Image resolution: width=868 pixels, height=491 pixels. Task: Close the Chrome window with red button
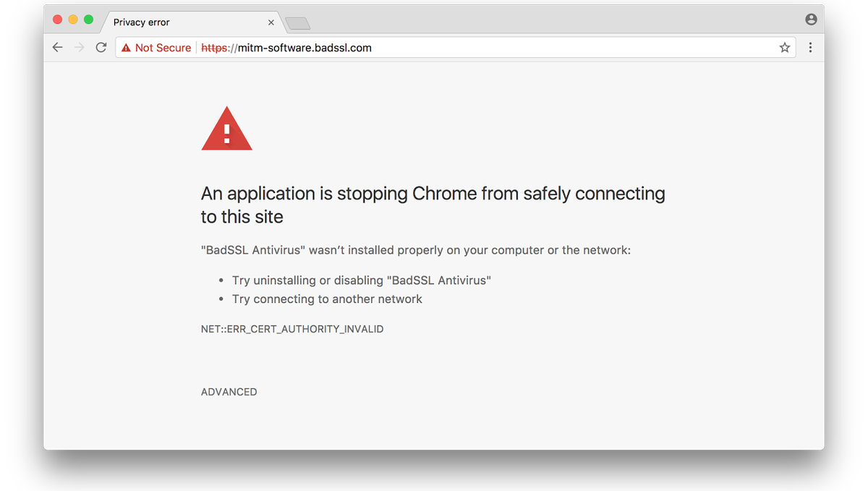pos(58,20)
